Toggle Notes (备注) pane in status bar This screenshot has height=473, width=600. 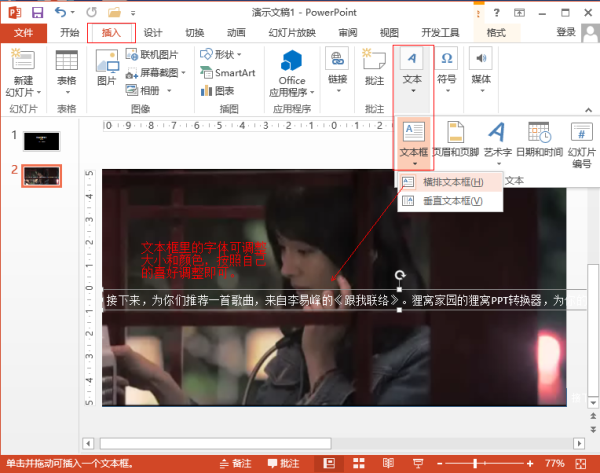click(x=236, y=463)
